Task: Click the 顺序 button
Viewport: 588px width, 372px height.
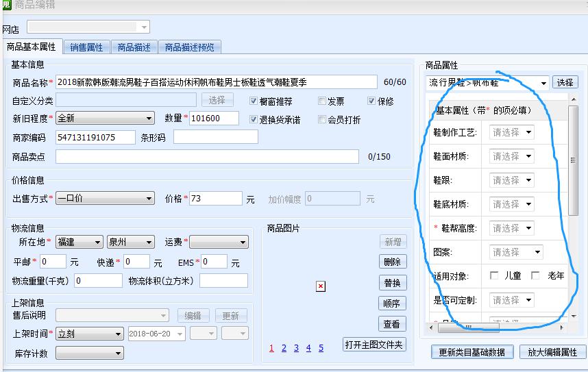Action: (392, 303)
